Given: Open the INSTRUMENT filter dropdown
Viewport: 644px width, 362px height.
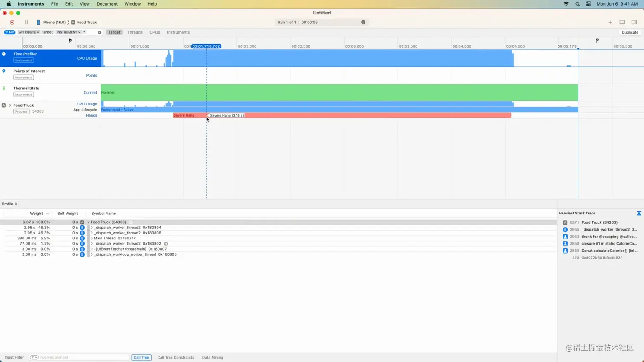Looking at the screenshot, I should pos(68,32).
